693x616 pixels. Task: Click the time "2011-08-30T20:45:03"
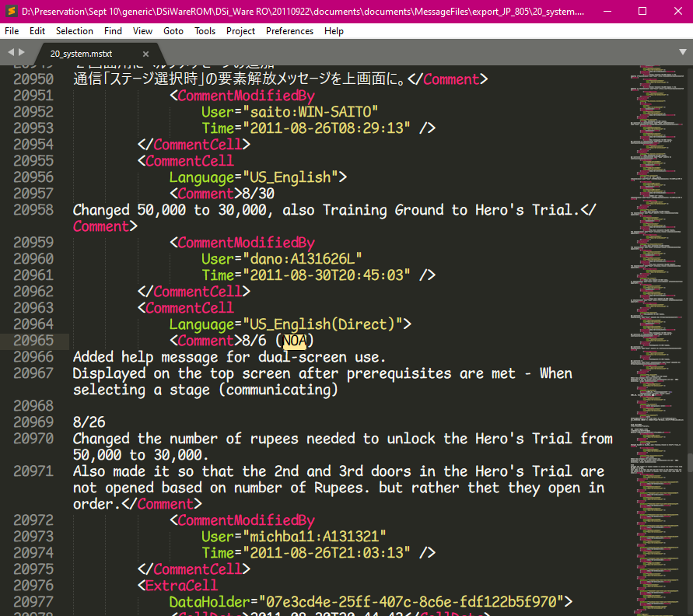point(326,275)
